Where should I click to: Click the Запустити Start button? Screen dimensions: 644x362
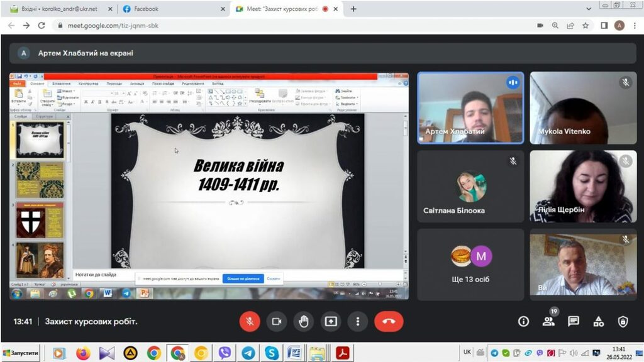pos(21,353)
